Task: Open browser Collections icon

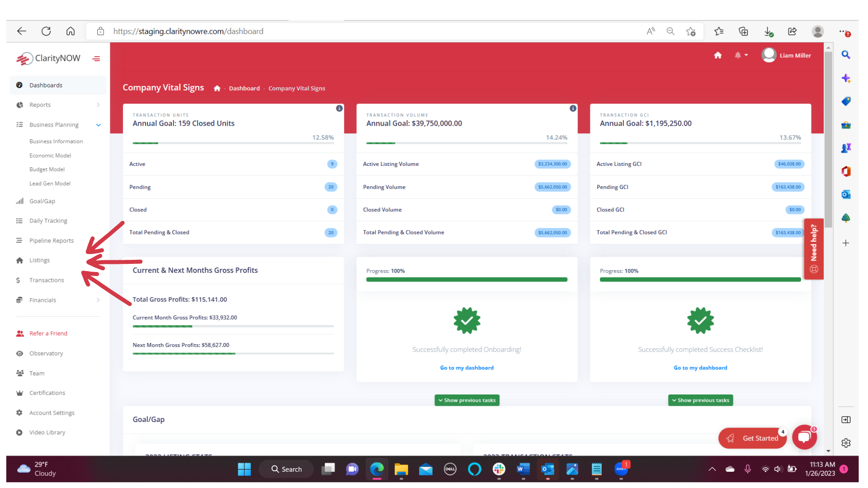Action: [743, 31]
